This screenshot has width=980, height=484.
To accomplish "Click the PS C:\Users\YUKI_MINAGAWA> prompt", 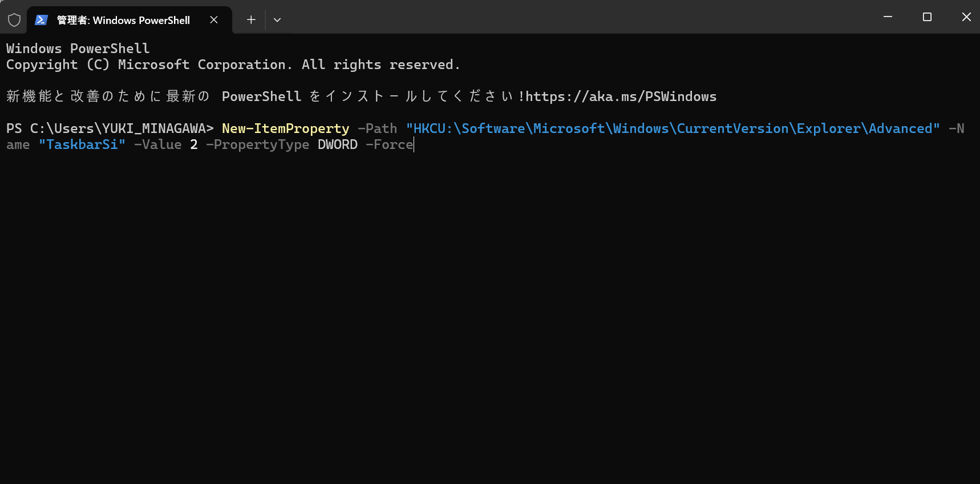I will [110, 128].
